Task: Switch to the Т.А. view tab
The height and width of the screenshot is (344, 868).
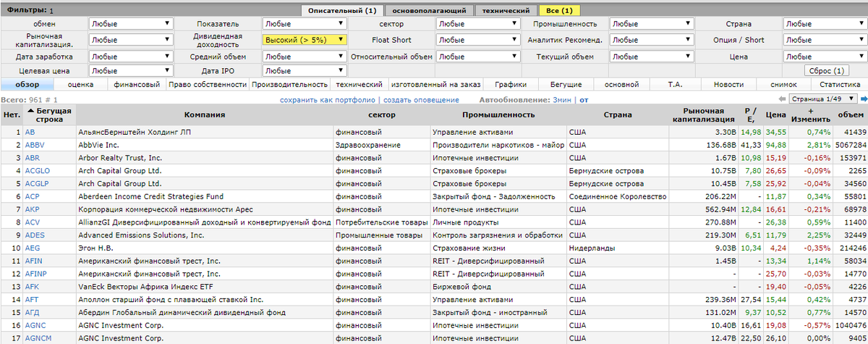Action: click(x=676, y=85)
